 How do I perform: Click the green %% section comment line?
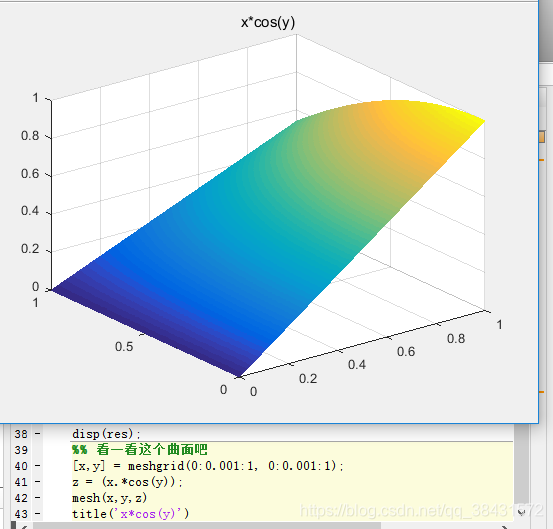[x=140, y=449]
